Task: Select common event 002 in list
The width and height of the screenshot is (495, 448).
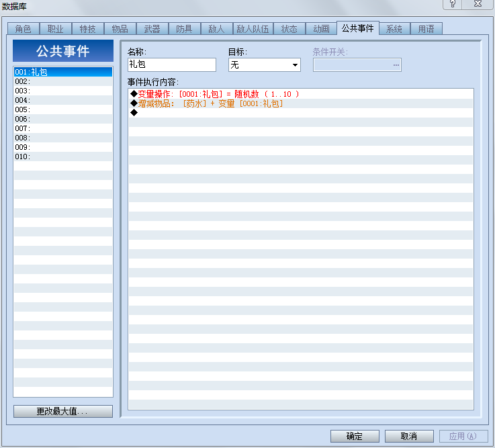Action: point(63,81)
